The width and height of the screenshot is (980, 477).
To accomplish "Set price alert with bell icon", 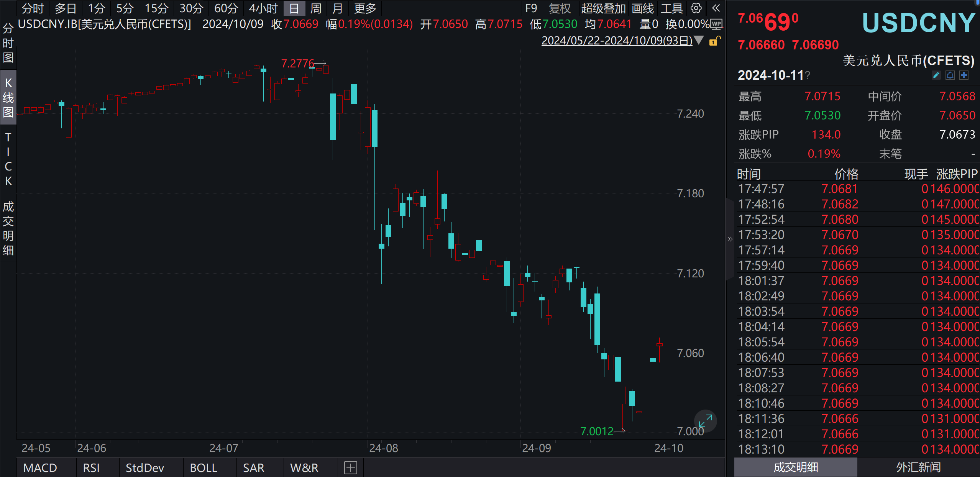I will (950, 75).
